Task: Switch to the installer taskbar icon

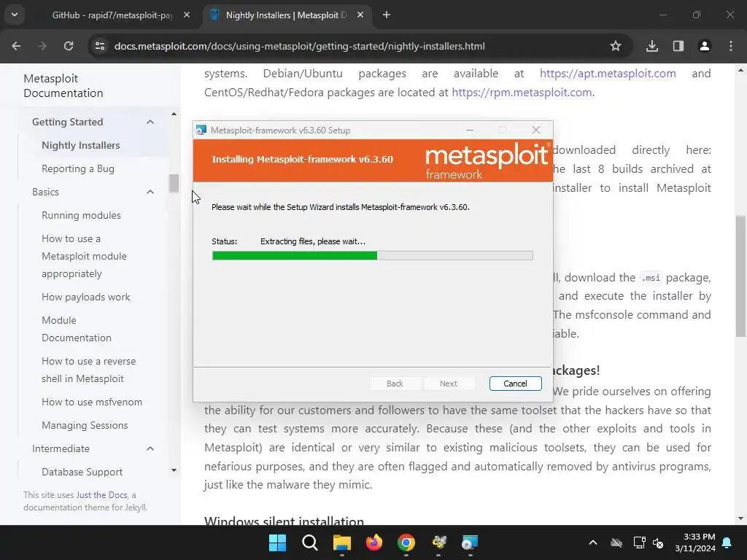Action: pos(470,542)
